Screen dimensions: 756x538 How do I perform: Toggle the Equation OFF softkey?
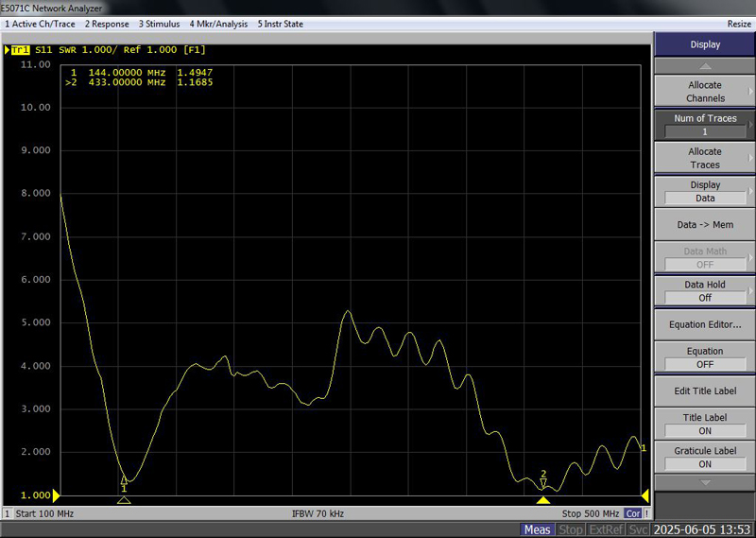pos(705,357)
